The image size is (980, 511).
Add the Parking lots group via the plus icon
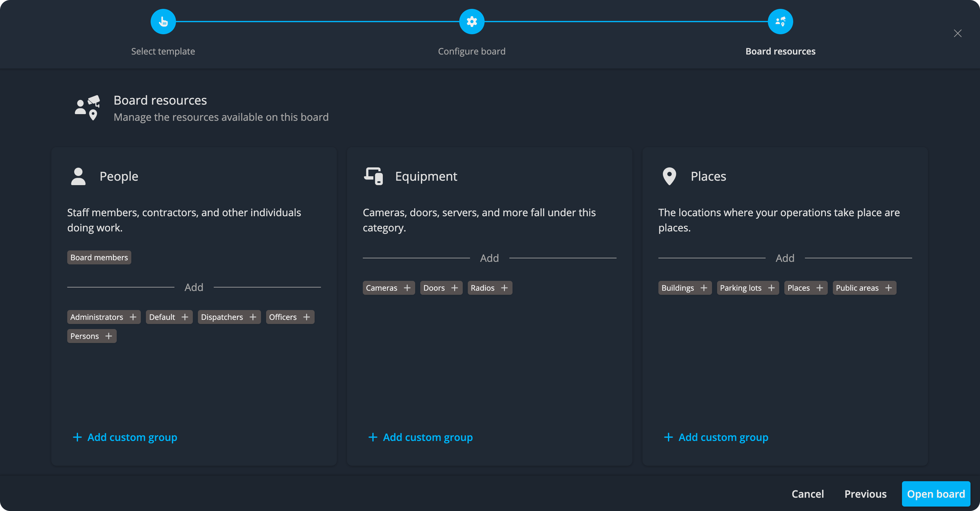(x=771, y=288)
